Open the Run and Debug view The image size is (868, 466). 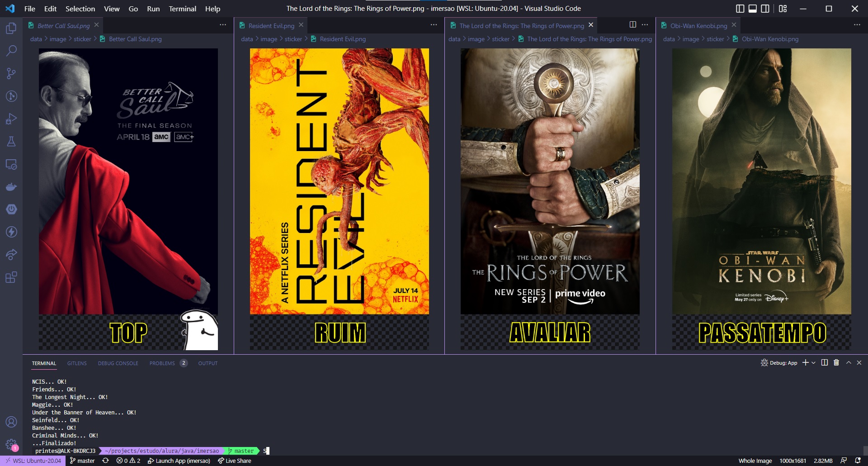11,119
